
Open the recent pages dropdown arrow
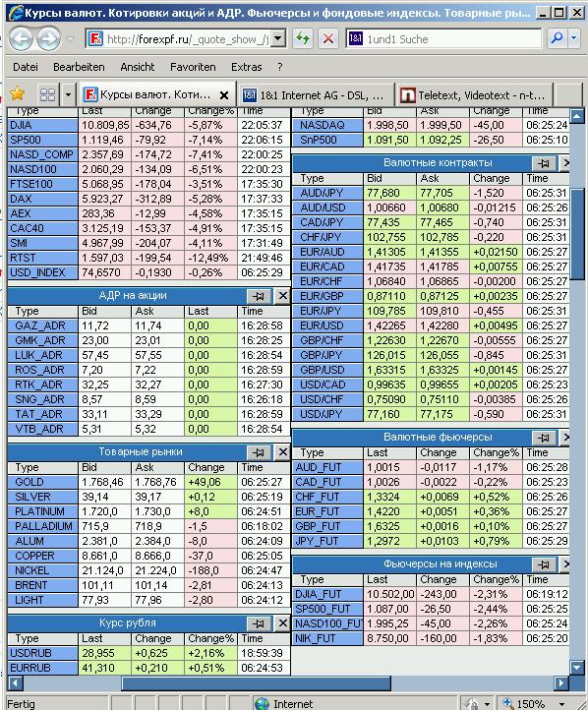(x=70, y=39)
